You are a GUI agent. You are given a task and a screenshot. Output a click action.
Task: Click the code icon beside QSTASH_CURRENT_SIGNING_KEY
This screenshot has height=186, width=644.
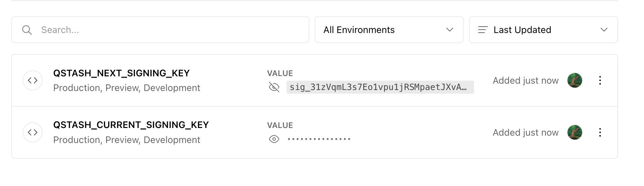click(x=33, y=132)
